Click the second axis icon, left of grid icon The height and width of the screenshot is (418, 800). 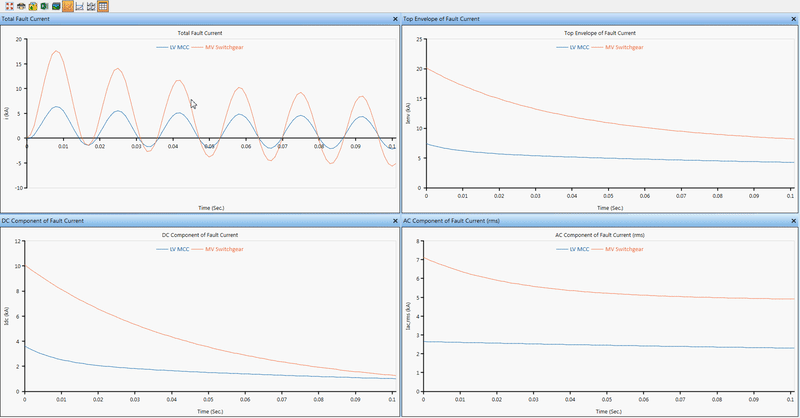tap(91, 6)
